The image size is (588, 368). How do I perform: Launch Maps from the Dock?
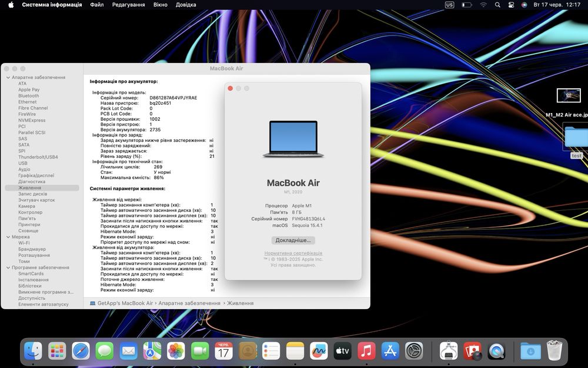pos(152,351)
